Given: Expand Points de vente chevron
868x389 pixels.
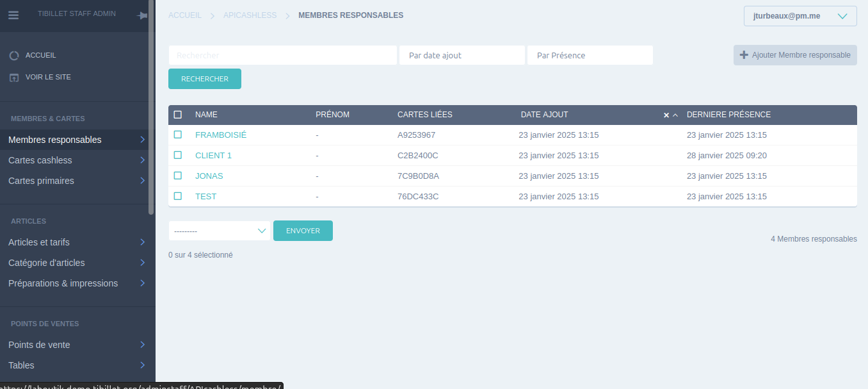Looking at the screenshot, I should pos(142,345).
